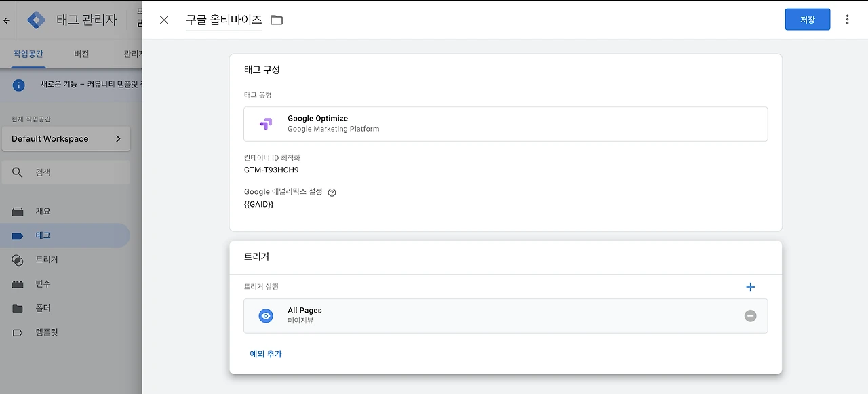868x394 pixels.
Task: Remove the All Pages trigger
Action: coord(750,316)
